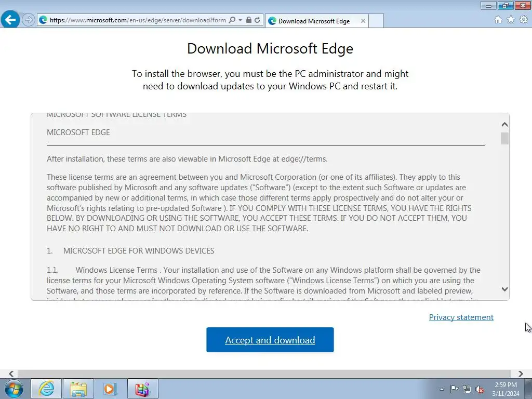532x399 pixels.
Task: Click the Show desktop strip
Action: (x=528, y=389)
